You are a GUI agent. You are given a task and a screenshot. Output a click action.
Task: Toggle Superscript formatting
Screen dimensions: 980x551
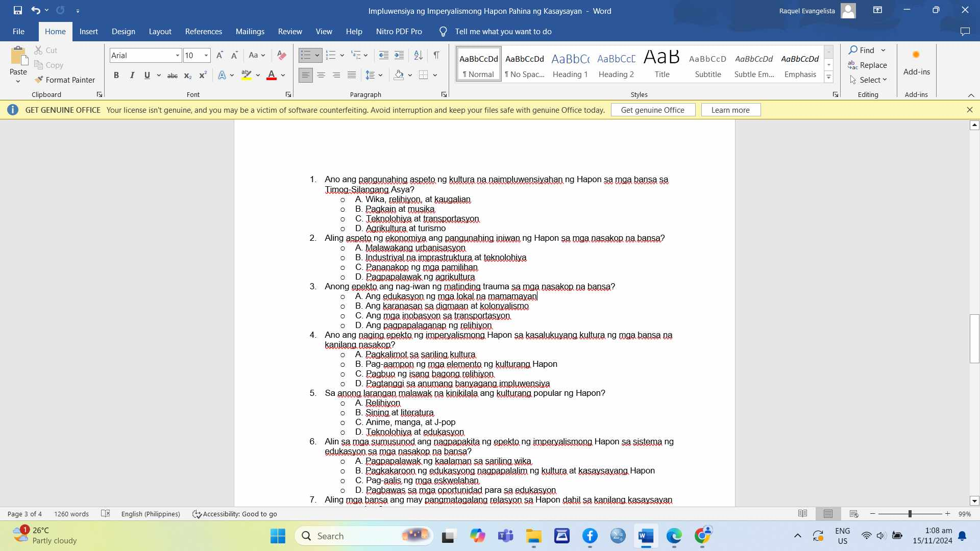tap(203, 76)
